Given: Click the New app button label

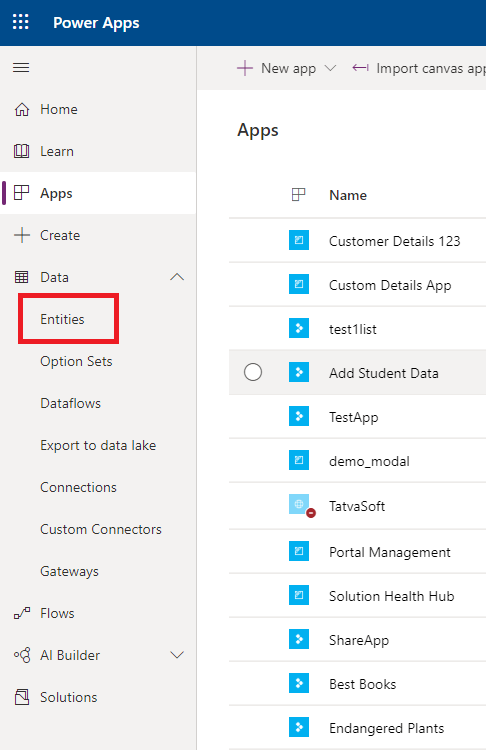Looking at the screenshot, I should point(288,68).
